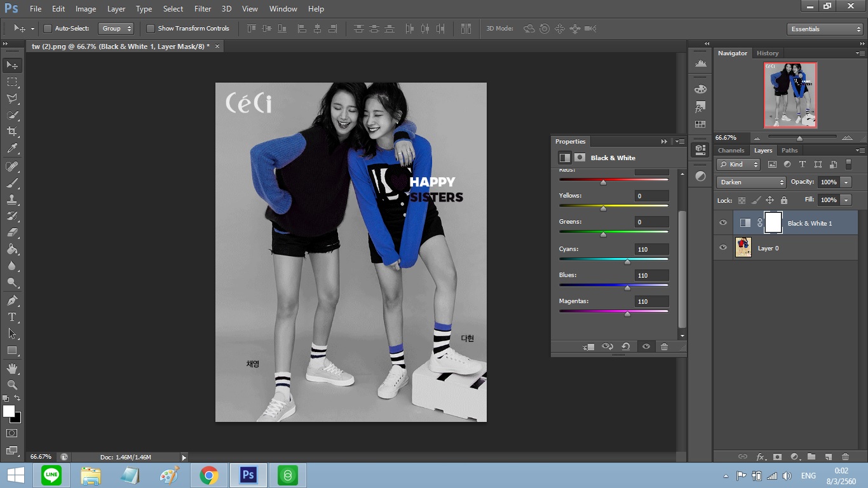Select the Eyedropper tool
Viewport: 868px width, 488px height.
point(11,149)
